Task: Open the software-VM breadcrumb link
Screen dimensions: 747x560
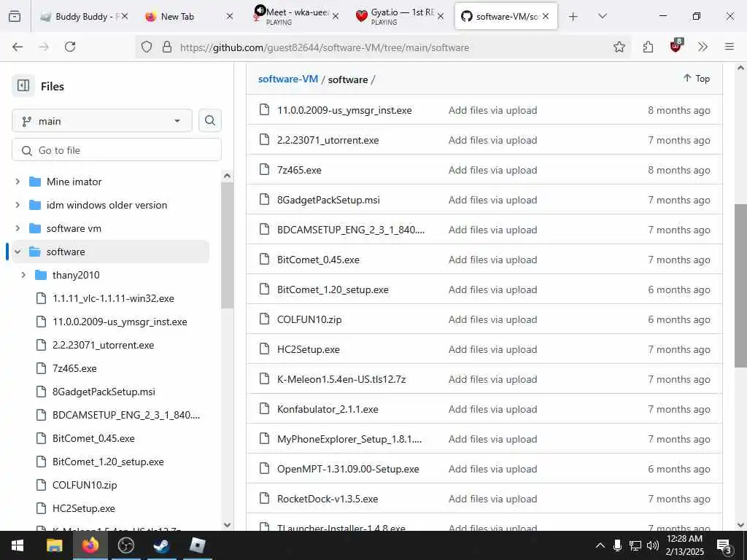Action: pos(287,79)
